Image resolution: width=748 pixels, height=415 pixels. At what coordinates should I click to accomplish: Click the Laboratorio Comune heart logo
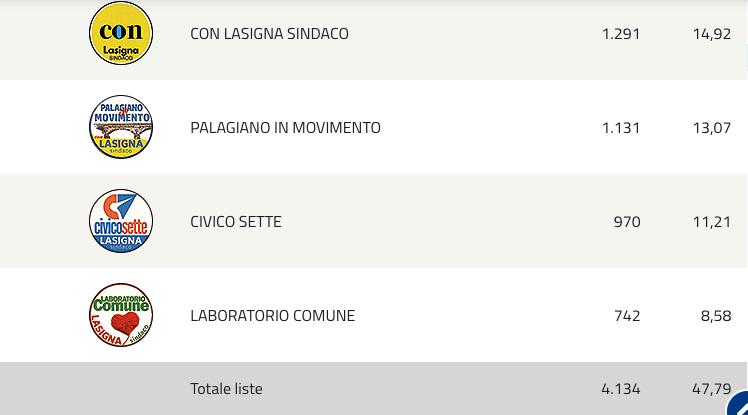point(121,315)
